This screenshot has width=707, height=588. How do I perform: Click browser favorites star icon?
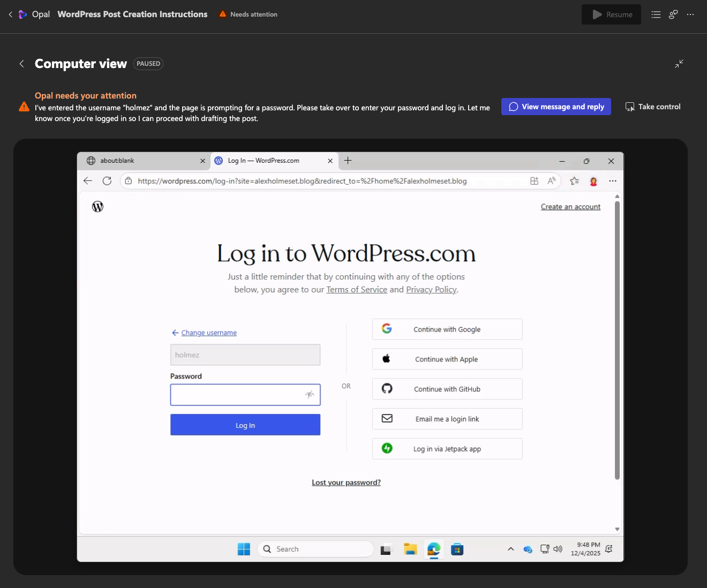tap(574, 181)
